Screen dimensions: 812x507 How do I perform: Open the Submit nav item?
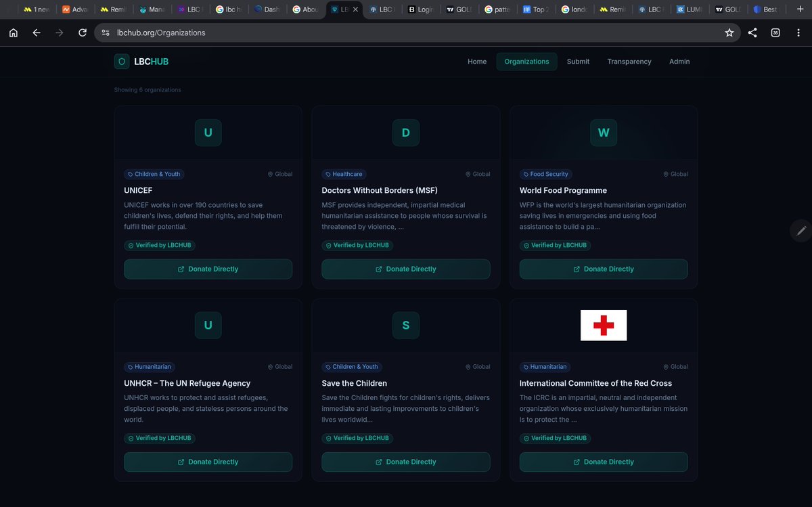click(578, 62)
